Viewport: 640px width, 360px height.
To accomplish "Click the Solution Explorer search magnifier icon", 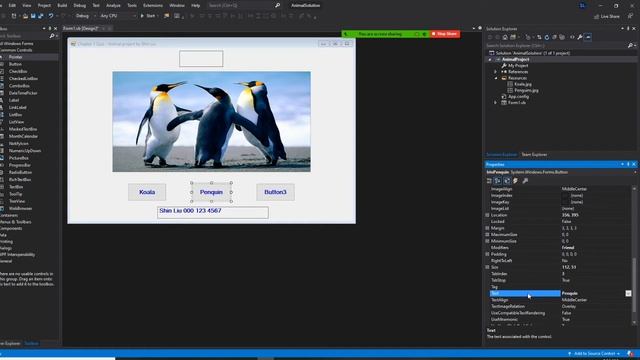I will tap(630, 46).
